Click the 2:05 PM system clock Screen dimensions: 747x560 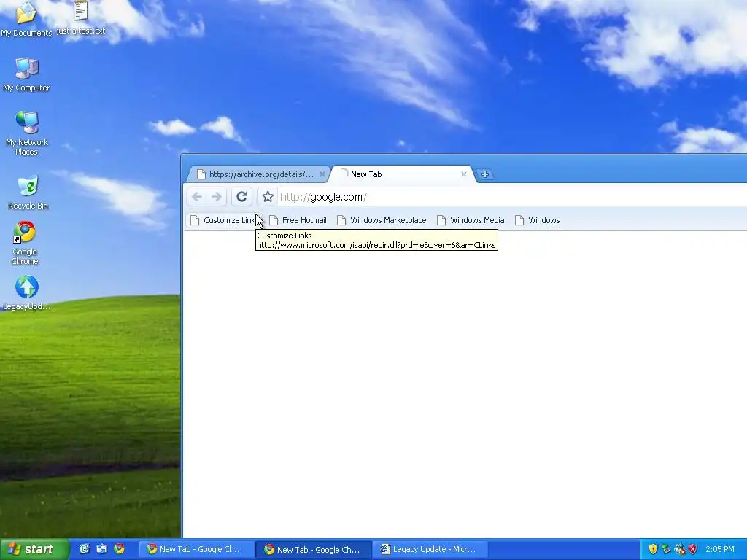click(720, 549)
